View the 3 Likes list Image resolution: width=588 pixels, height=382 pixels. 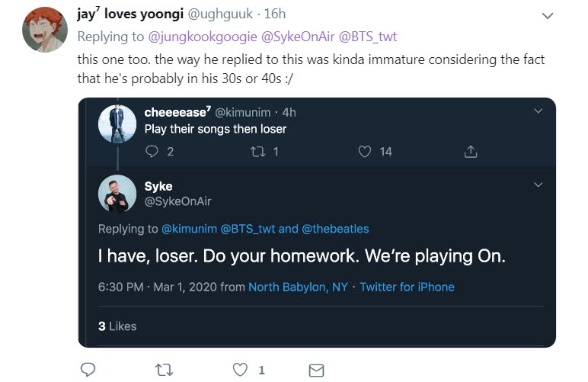click(117, 326)
